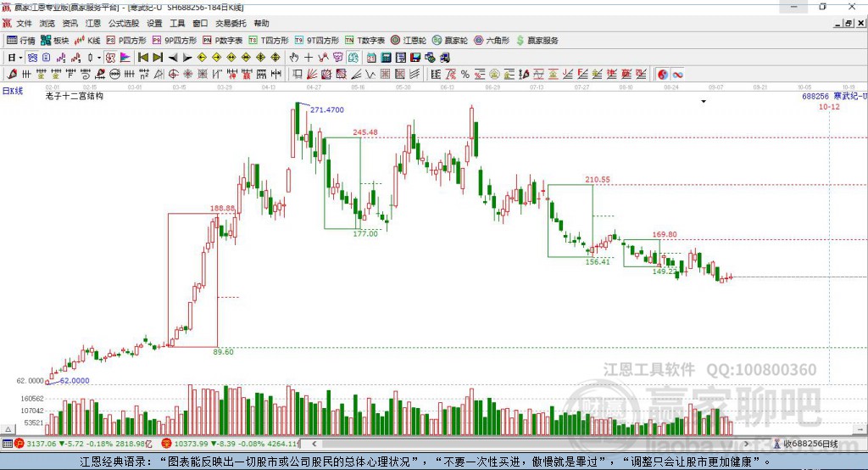Open the 9T四方形 tool
Viewport: 868px width, 470px height.
pos(317,41)
